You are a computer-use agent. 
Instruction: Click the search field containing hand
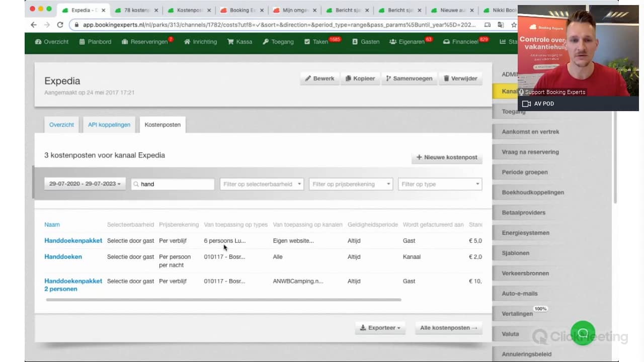coord(173,184)
